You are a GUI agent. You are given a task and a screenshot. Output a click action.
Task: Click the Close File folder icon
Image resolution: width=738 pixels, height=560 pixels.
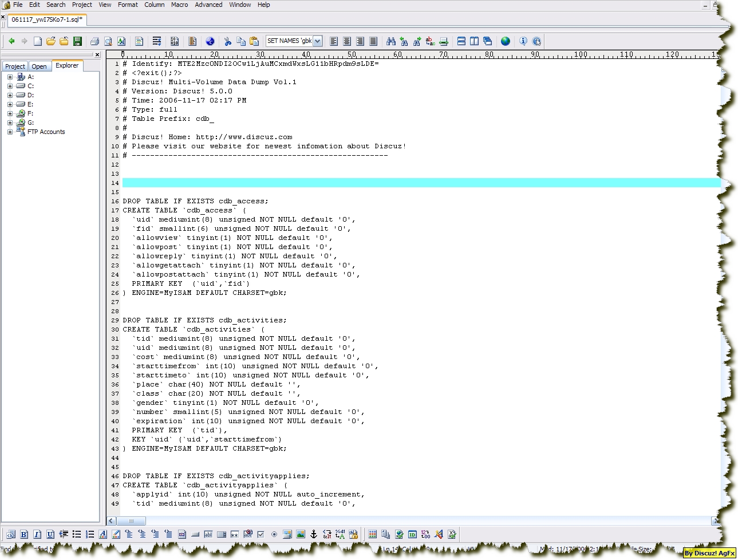click(64, 41)
